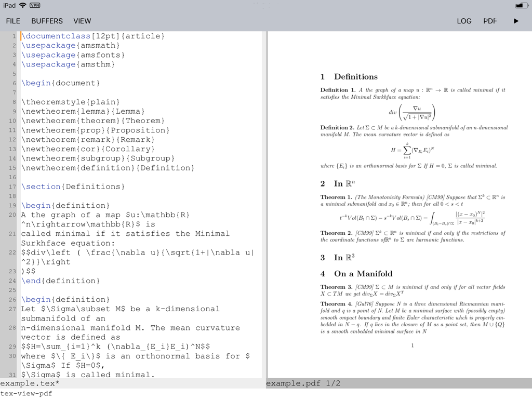The height and width of the screenshot is (399, 532).
Task: Click the \usepackage{amsthm} line
Action: pos(68,64)
